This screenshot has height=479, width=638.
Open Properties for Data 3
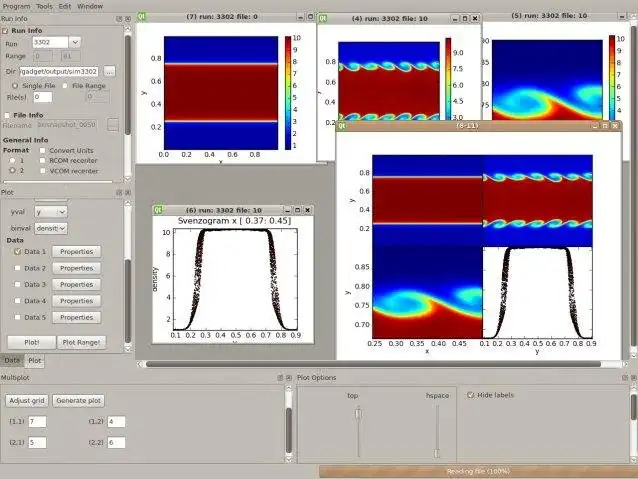coord(76,284)
